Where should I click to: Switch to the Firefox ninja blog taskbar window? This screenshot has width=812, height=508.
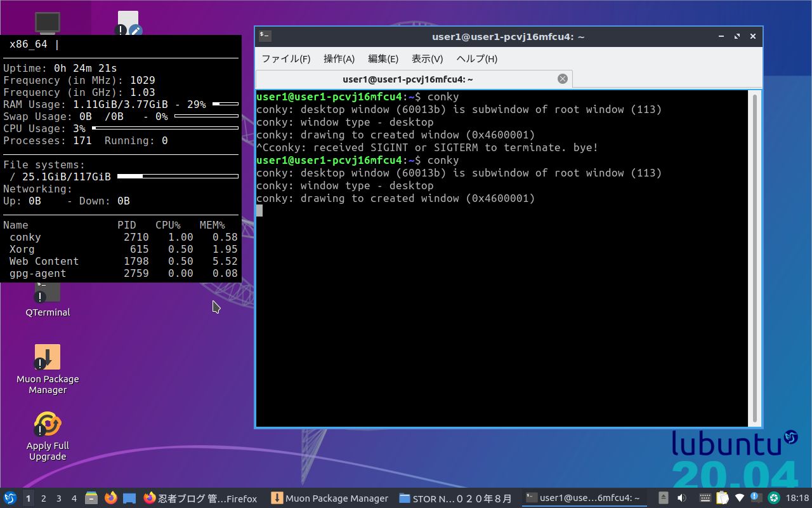click(200, 498)
